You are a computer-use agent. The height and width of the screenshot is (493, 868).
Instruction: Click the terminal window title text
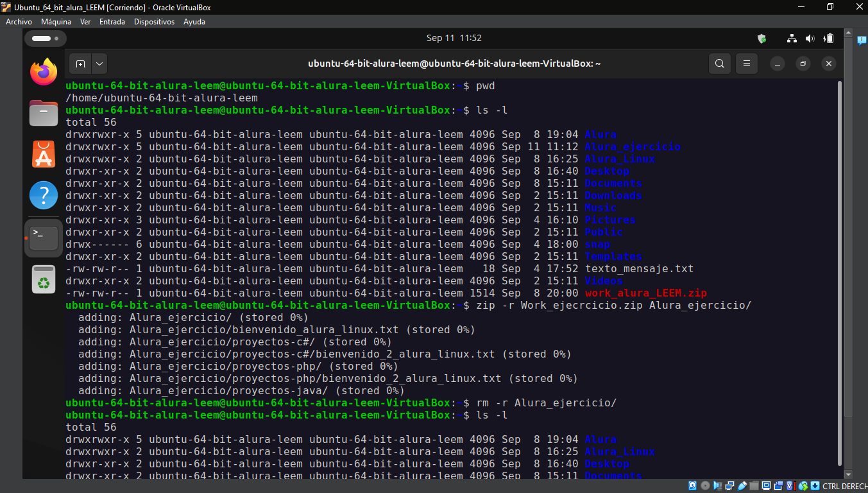454,64
